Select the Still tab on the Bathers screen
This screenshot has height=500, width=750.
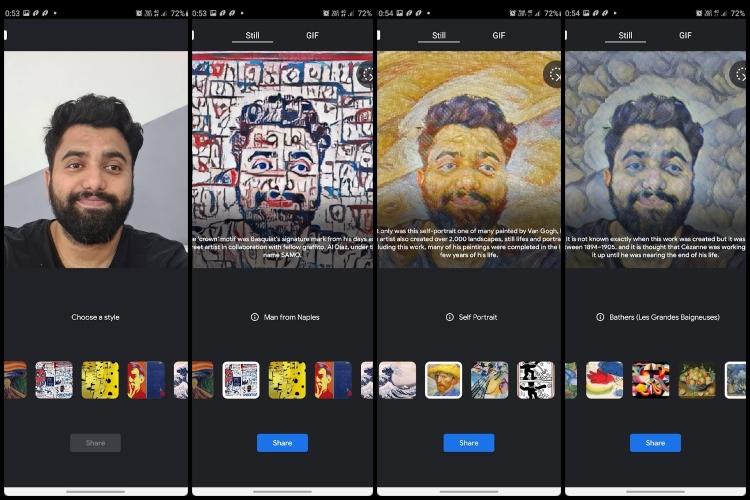click(625, 35)
